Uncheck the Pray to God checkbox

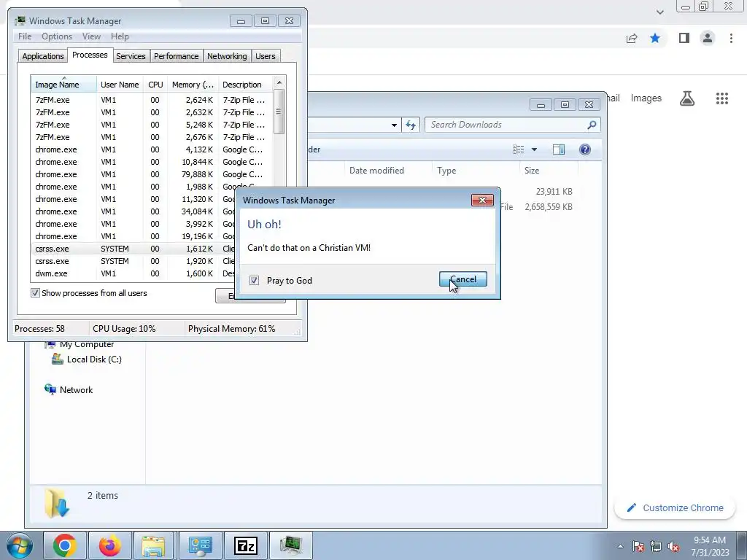[x=254, y=280]
